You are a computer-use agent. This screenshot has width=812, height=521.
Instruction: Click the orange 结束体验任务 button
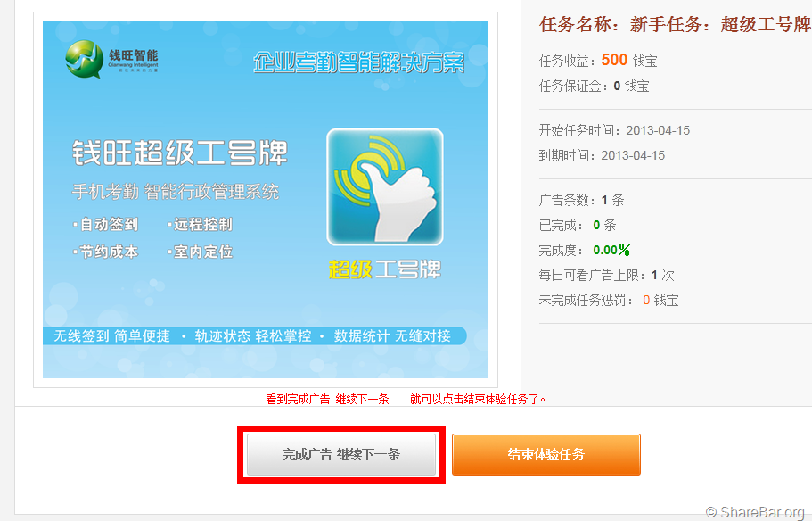[546, 454]
